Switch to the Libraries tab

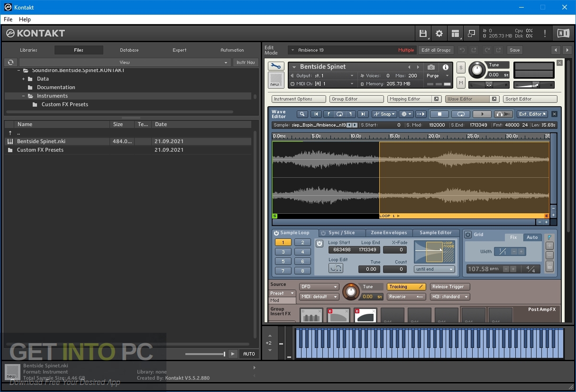point(28,50)
